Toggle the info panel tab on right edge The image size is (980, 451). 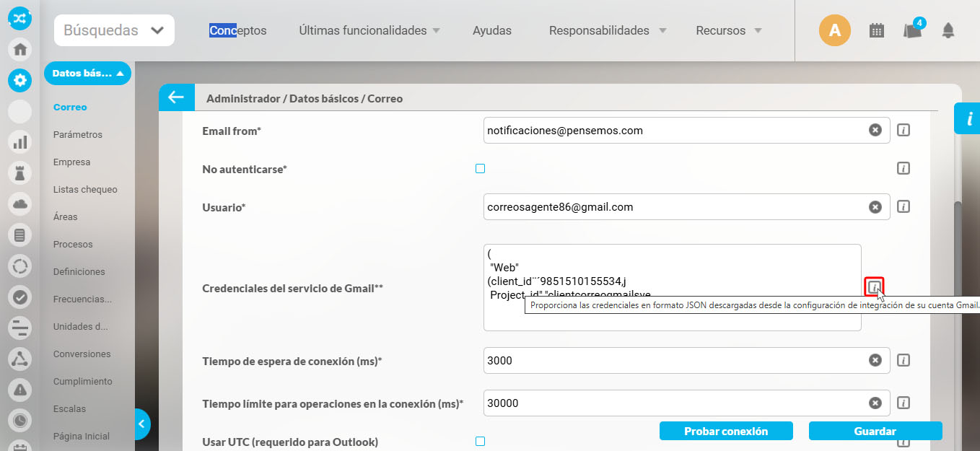tap(969, 118)
